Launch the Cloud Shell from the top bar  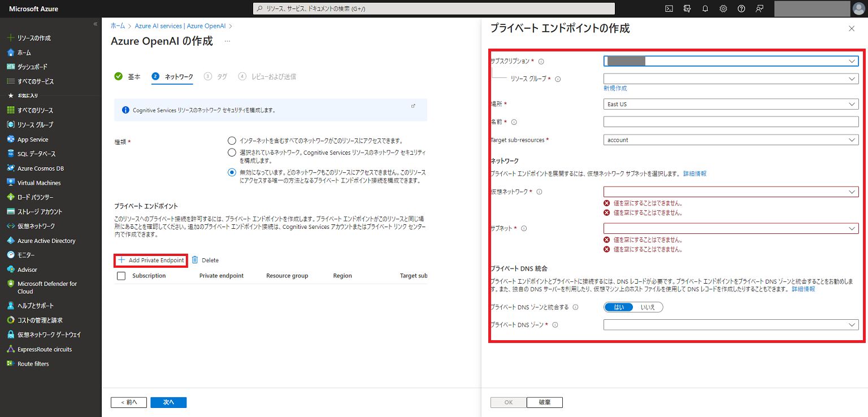pos(669,8)
